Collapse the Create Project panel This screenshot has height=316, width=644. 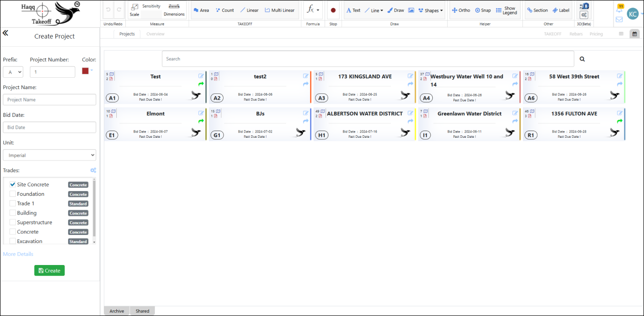[6, 33]
